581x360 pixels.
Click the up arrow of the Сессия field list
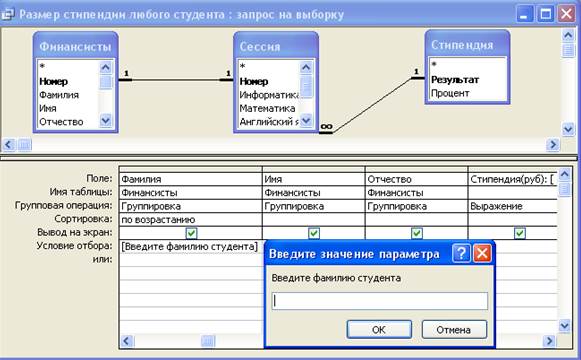click(306, 67)
